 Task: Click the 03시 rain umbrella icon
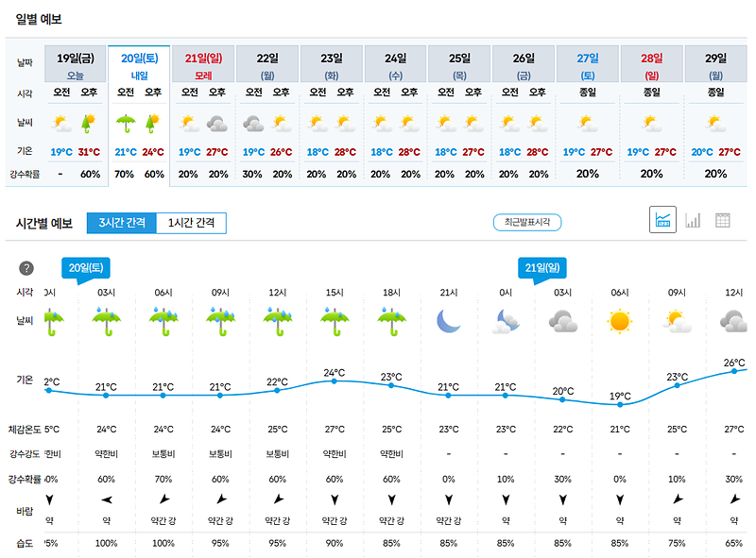point(106,321)
